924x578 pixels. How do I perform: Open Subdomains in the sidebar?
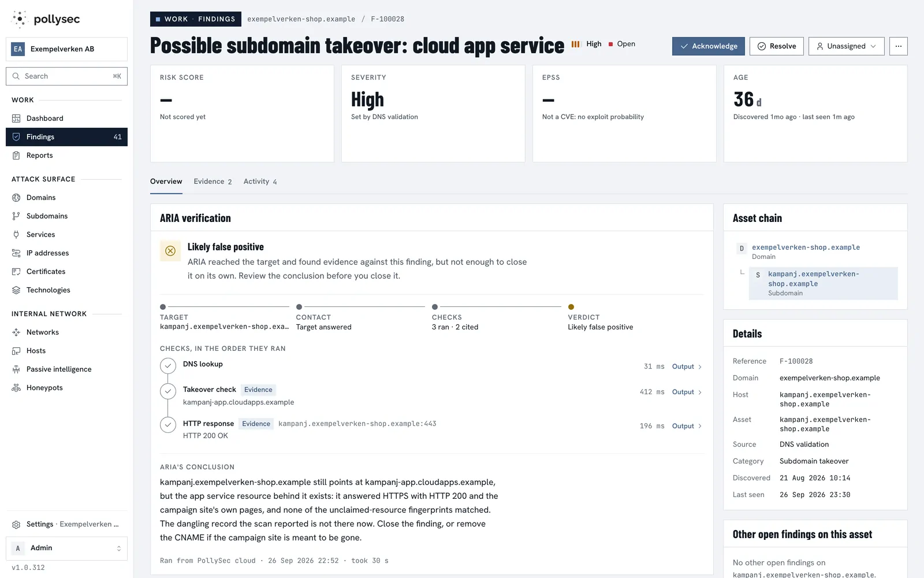66,216
